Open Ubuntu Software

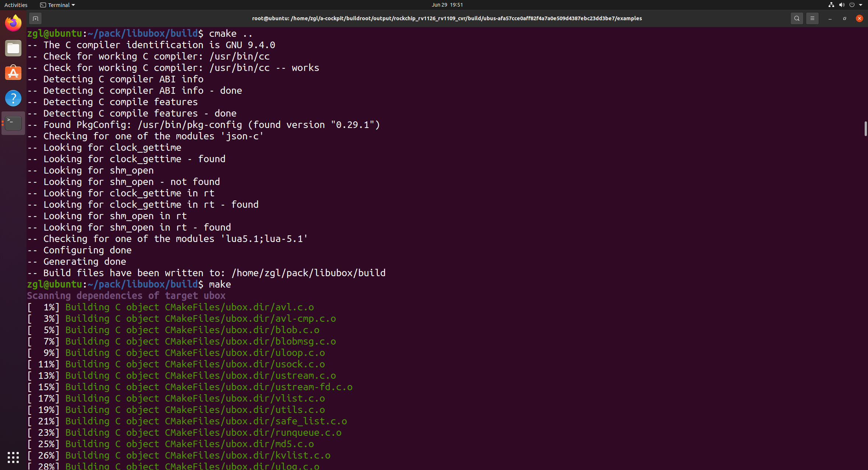tap(13, 73)
